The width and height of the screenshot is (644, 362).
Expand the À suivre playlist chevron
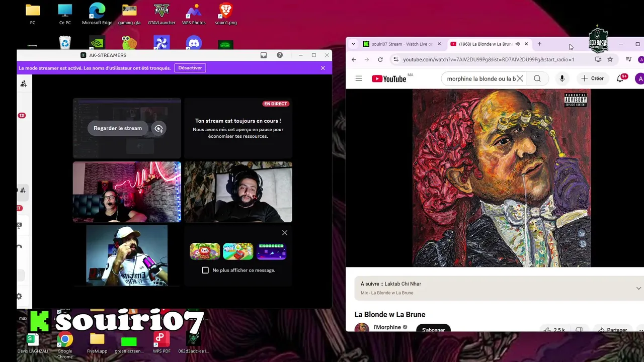coord(638,288)
